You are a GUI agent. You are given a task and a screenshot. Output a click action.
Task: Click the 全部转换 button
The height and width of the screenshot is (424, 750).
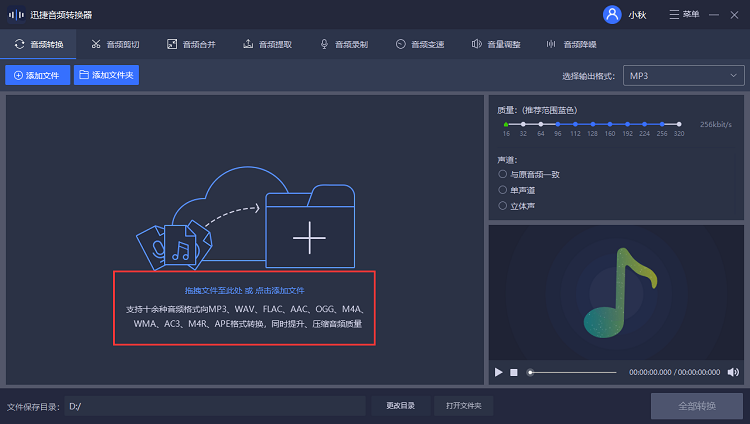(697, 406)
